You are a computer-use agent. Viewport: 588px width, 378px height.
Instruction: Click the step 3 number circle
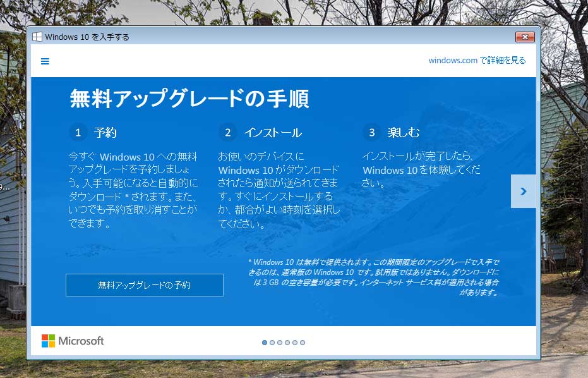coord(371,132)
